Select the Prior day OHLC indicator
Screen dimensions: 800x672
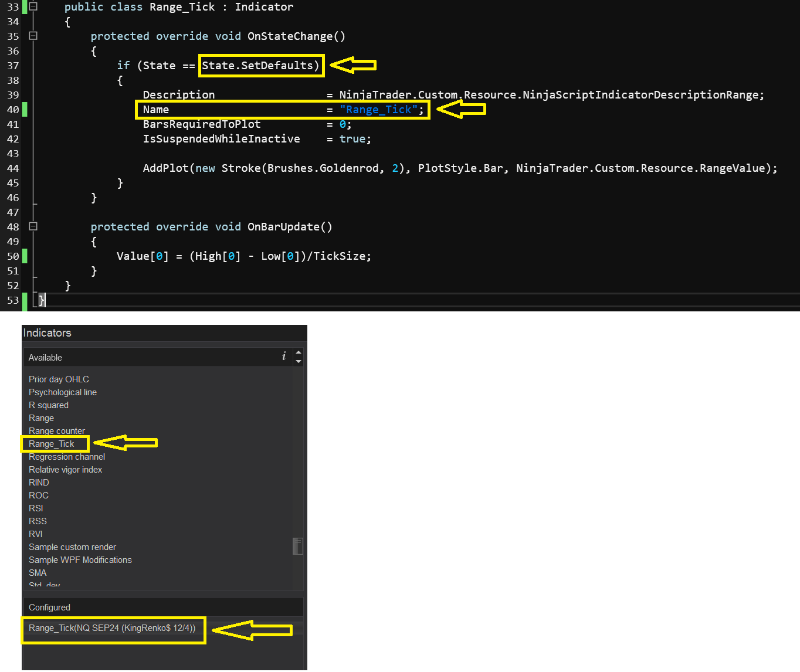[59, 379]
